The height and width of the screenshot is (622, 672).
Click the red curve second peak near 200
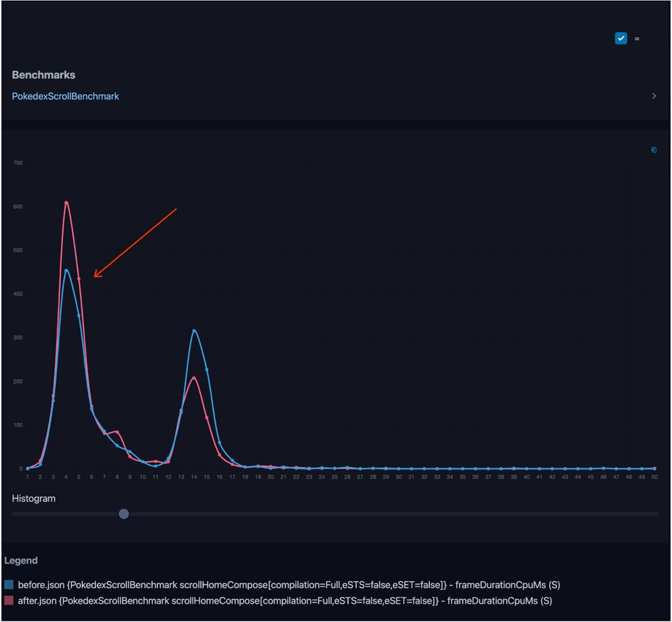[194, 377]
